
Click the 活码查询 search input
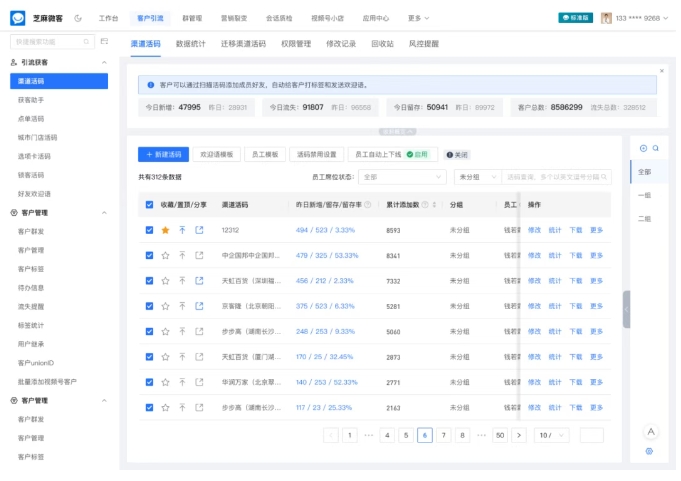click(556, 177)
